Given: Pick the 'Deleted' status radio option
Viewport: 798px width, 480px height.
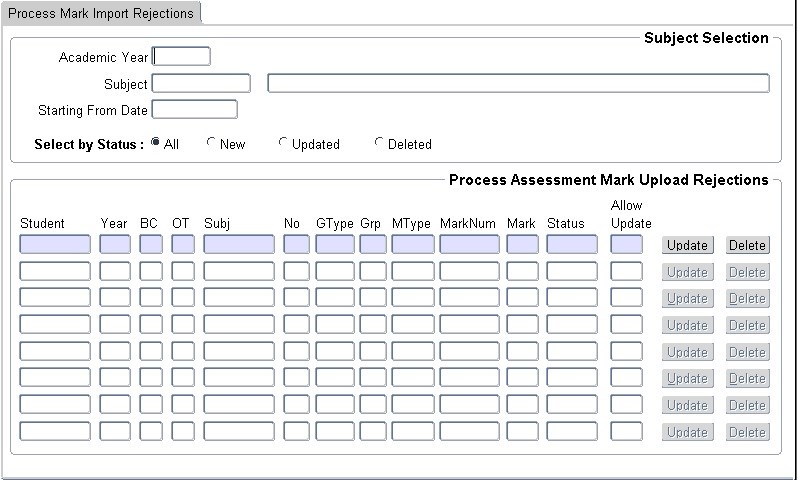Looking at the screenshot, I should point(379,143).
